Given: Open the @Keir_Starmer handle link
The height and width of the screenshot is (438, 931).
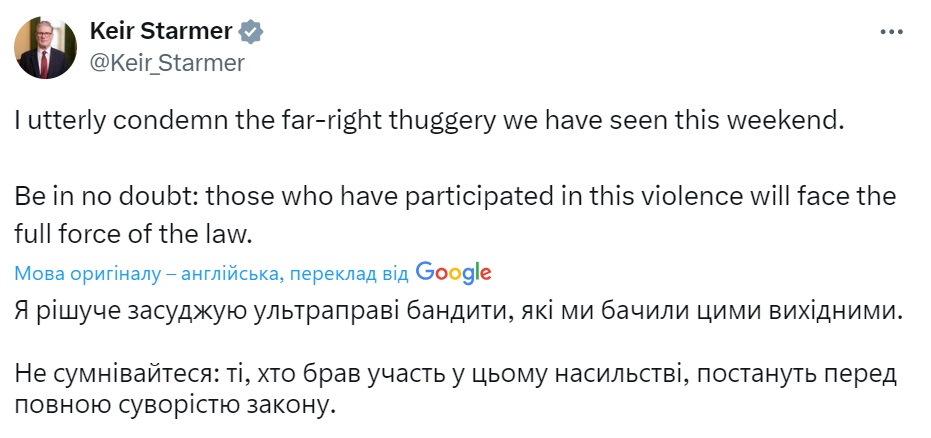Looking at the screenshot, I should pyautogui.click(x=167, y=63).
